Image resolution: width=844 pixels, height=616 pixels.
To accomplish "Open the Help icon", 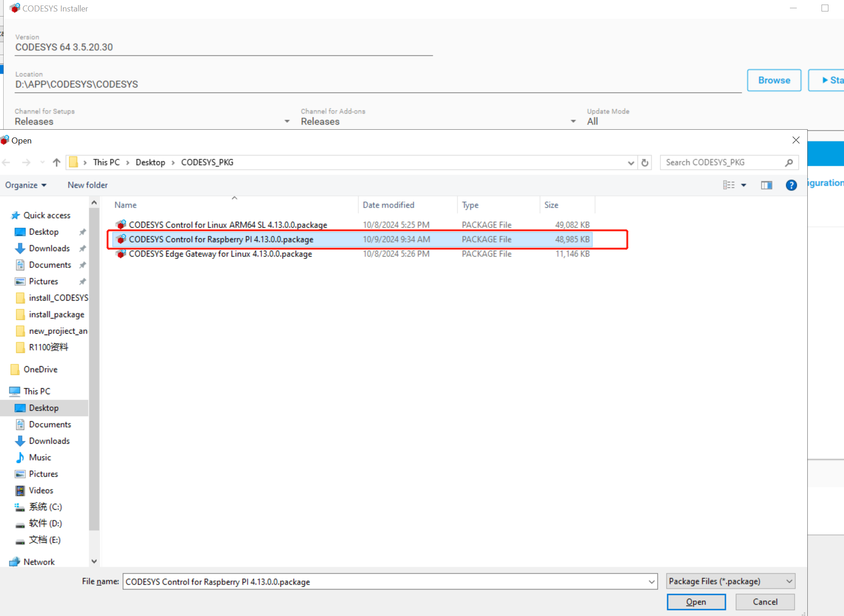I will (x=791, y=185).
